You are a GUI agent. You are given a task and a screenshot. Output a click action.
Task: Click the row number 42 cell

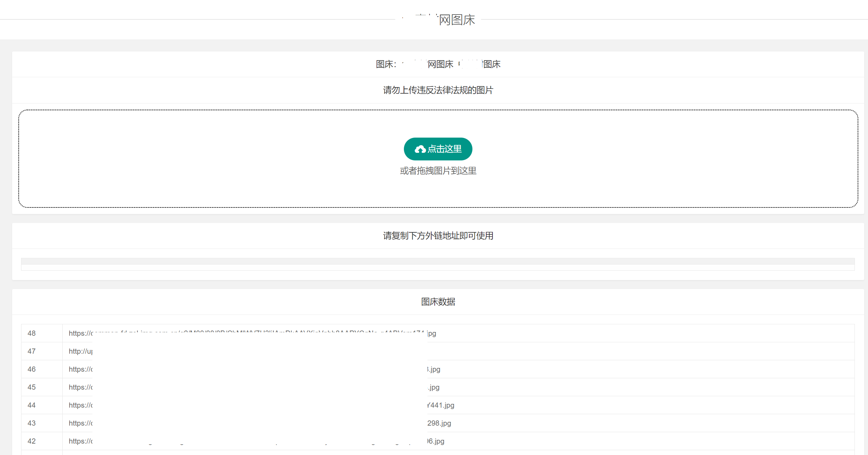(31, 441)
